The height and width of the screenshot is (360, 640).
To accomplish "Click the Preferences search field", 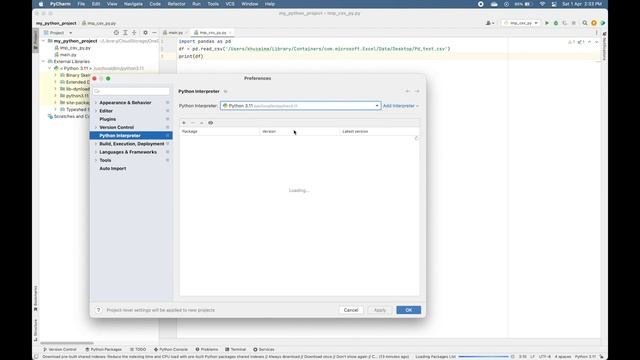I will tap(131, 91).
